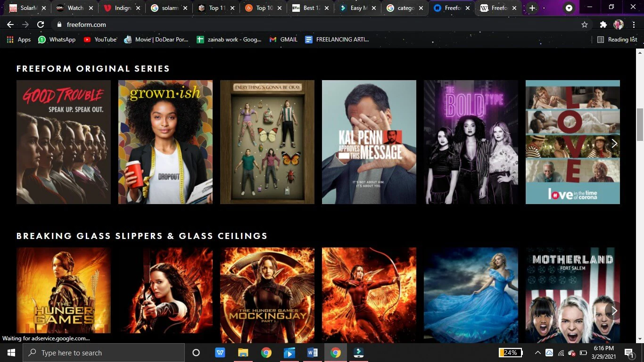Open the cloud sync tray icon
Image resolution: width=644 pixels, height=362 pixels.
click(x=549, y=353)
